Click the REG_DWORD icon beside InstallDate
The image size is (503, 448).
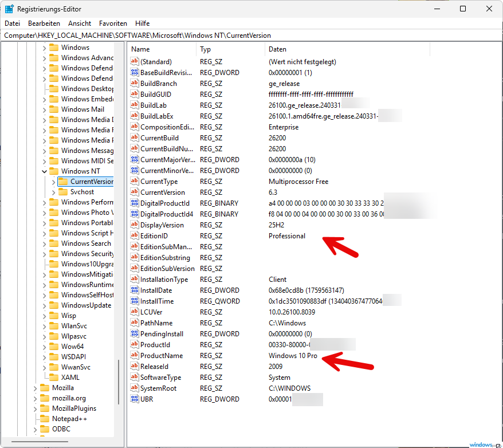[x=134, y=290]
